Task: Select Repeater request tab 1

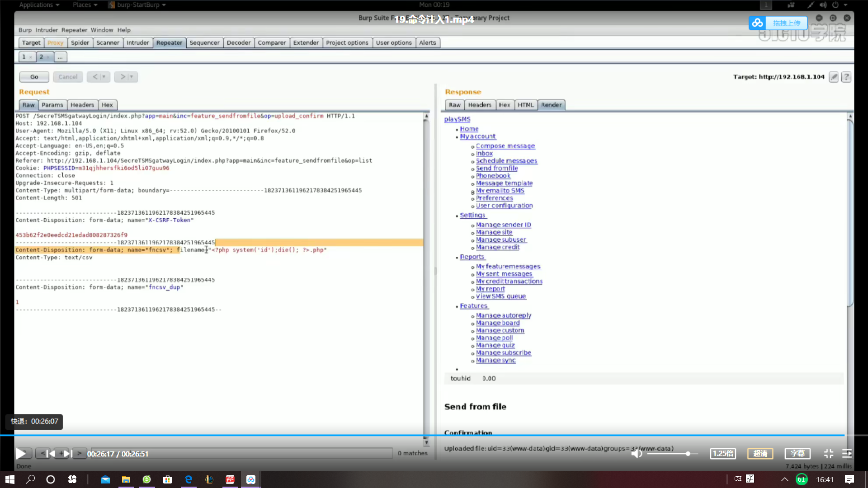Action: [24, 57]
